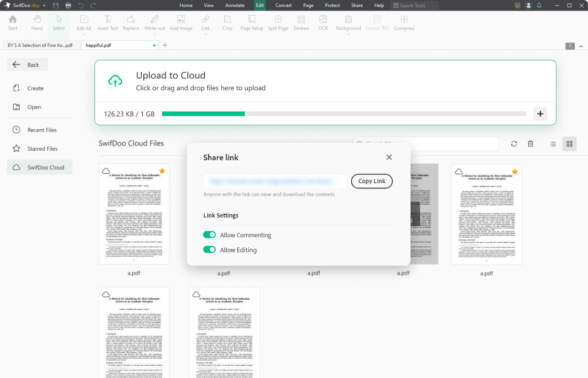Launch the Compress tool
The image size is (588, 378).
404,23
